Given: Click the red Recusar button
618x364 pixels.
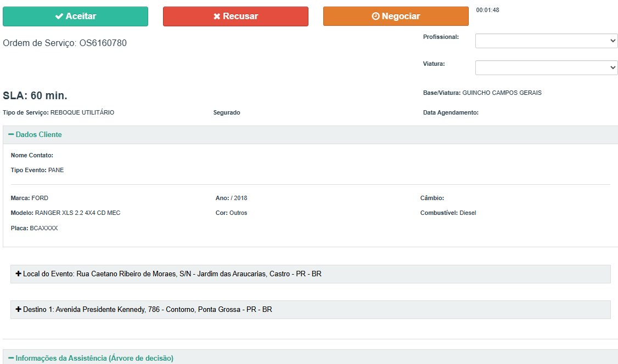Looking at the screenshot, I should pyautogui.click(x=235, y=16).
